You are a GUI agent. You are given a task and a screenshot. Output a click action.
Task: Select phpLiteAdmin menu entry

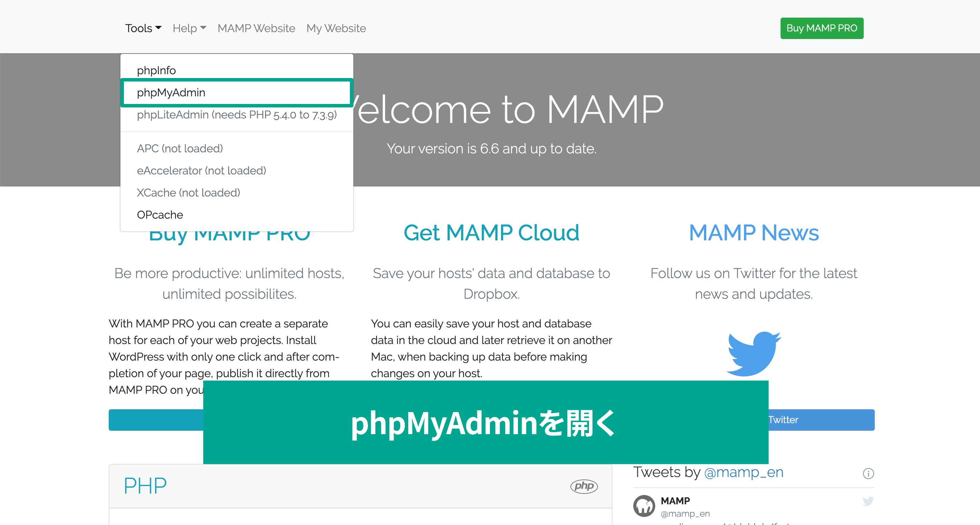[237, 115]
